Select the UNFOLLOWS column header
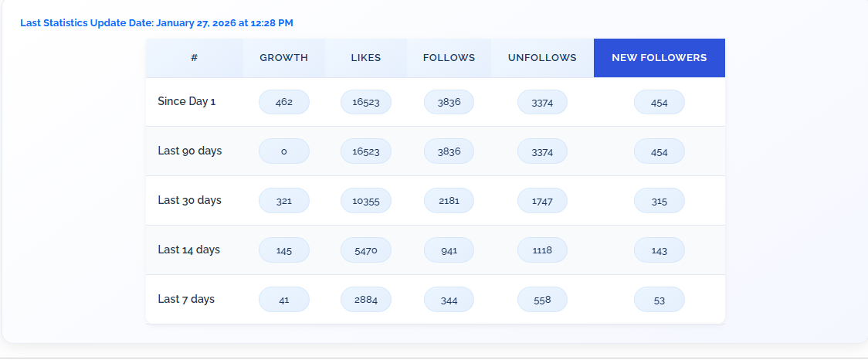The width and height of the screenshot is (868, 360). pyautogui.click(x=542, y=58)
